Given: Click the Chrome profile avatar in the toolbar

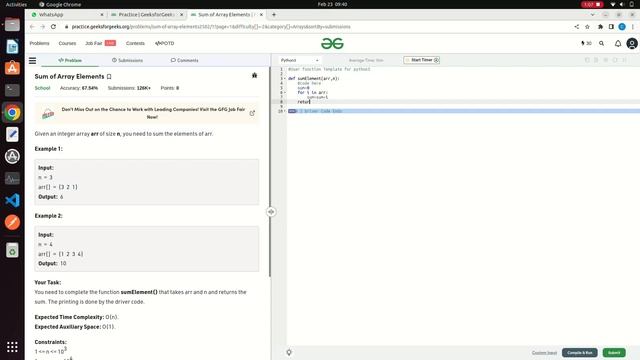Looking at the screenshot, I should coord(622,27).
